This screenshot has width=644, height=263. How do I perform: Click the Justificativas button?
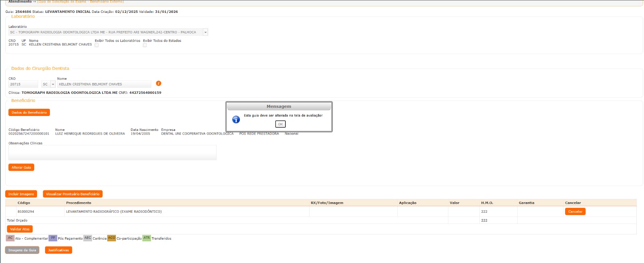pos(58,250)
